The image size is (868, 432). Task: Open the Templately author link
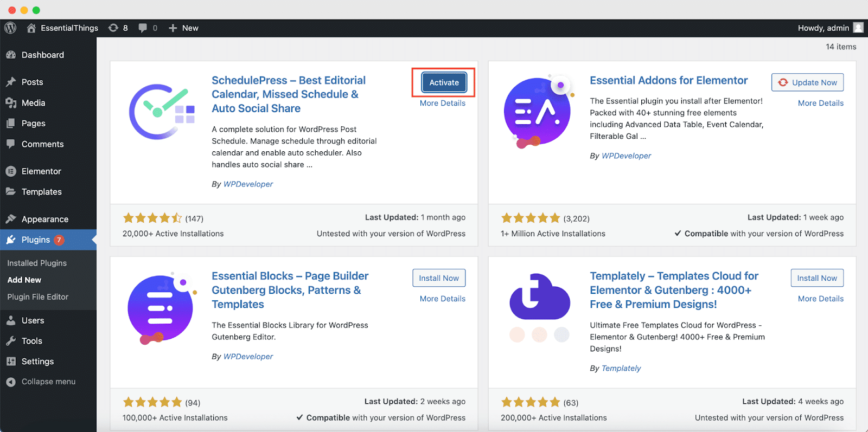(621, 368)
